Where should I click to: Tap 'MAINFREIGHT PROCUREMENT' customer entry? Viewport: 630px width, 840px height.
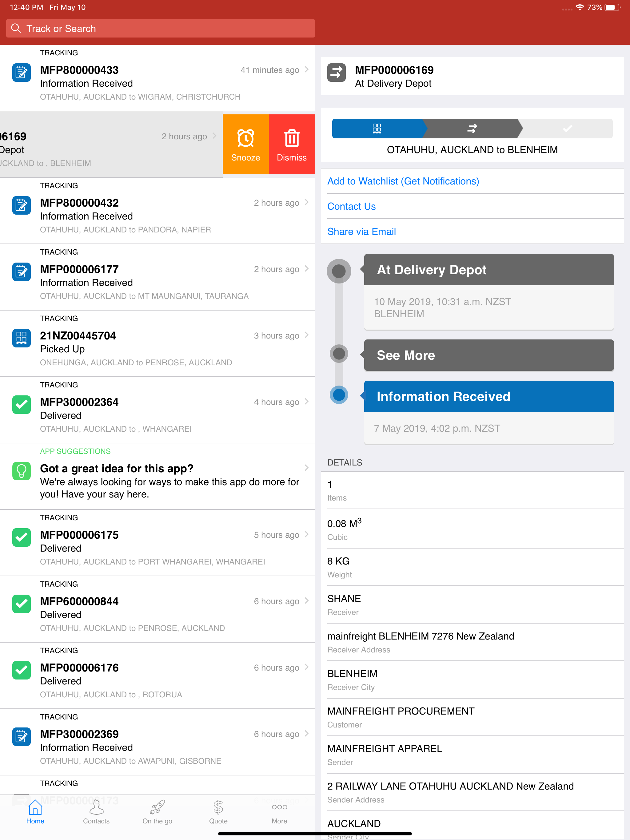tap(401, 711)
